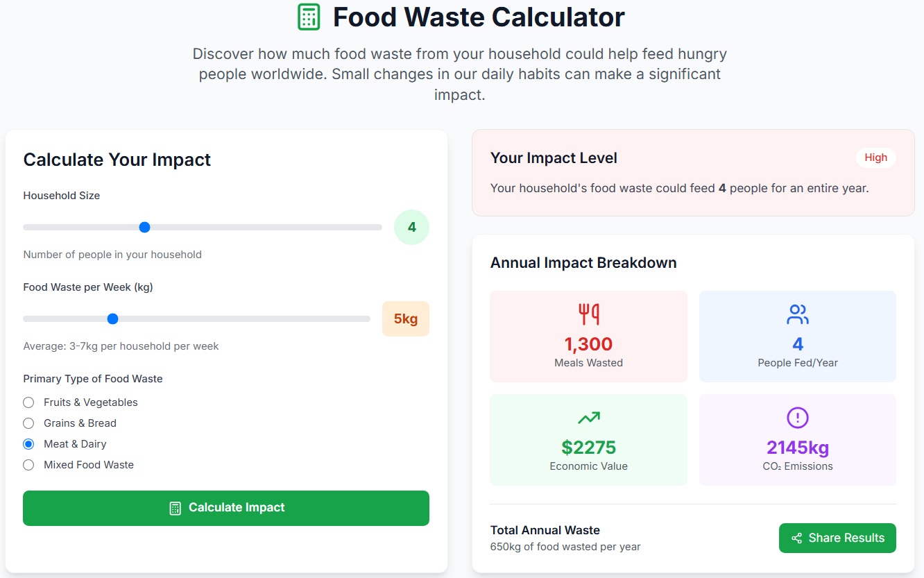This screenshot has height=578, width=924.
Task: Share results with the Share Results button
Action: 837,538
